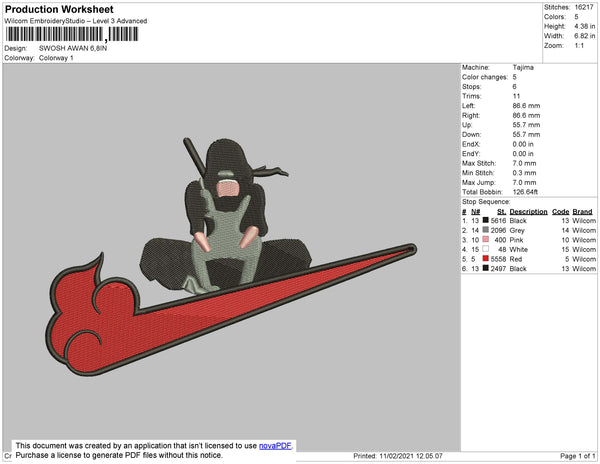Click the 'Max Jump:' label

point(479,182)
